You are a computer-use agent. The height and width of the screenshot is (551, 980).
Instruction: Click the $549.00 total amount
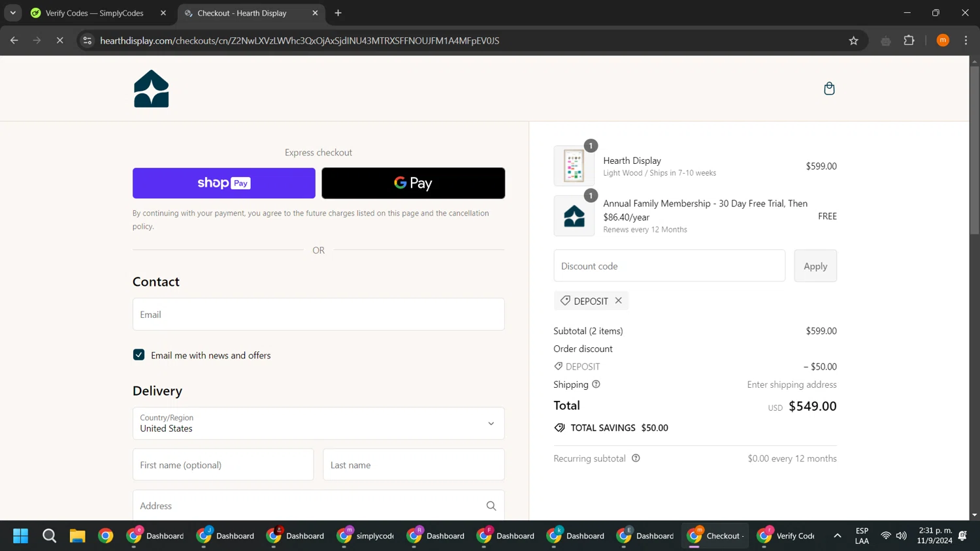(x=813, y=406)
